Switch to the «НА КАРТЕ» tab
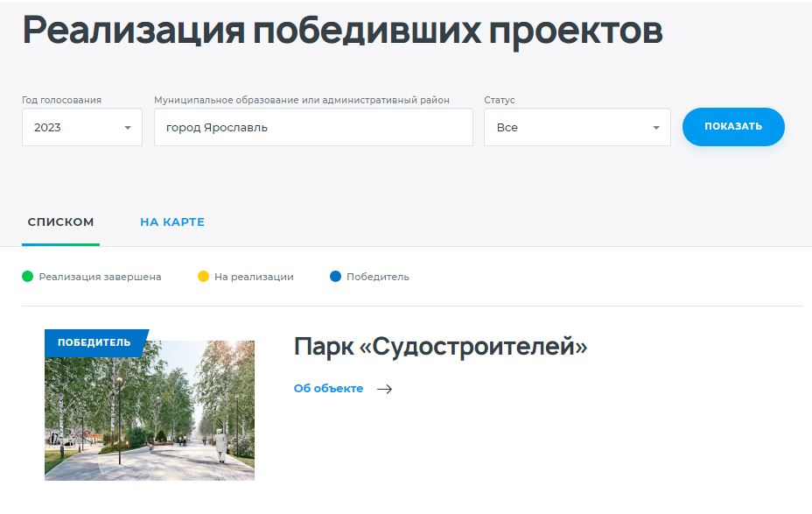 point(171,222)
